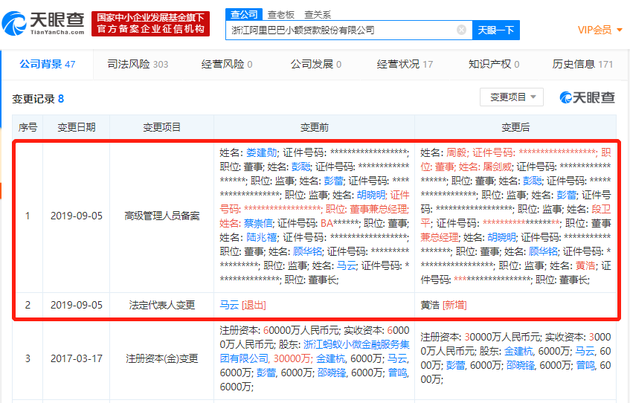The width and height of the screenshot is (630, 403).
Task: Open 屠剑威 link in 变更后 column
Action: point(498,166)
